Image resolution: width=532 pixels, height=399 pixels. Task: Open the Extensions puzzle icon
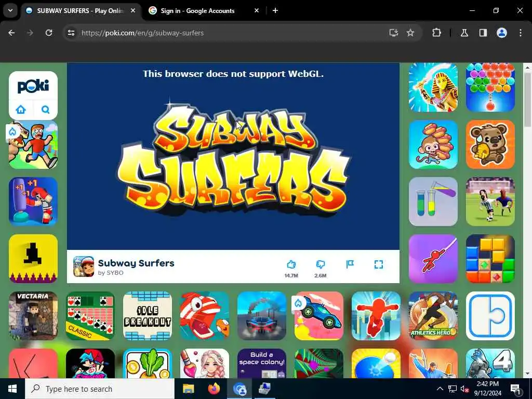tap(436, 33)
